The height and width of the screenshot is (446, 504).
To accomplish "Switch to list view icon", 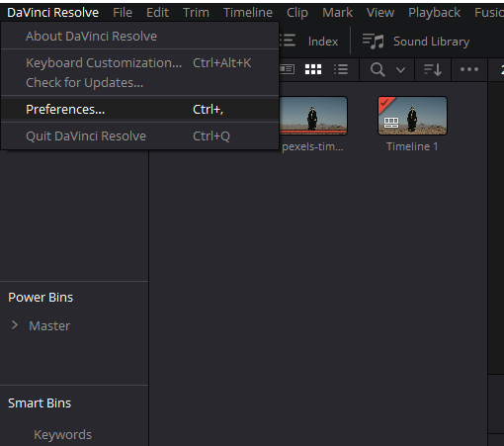I will click(341, 69).
